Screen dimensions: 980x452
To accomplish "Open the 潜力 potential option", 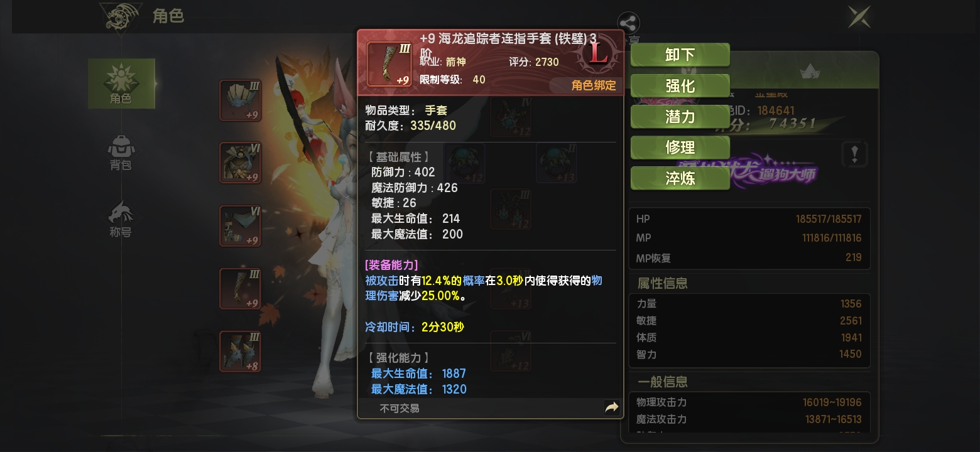I will pyautogui.click(x=680, y=116).
